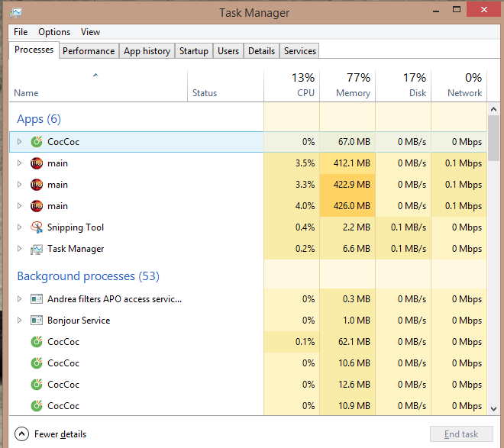The image size is (504, 448).
Task: Expand the Bonjour Service entry
Action: 19,321
